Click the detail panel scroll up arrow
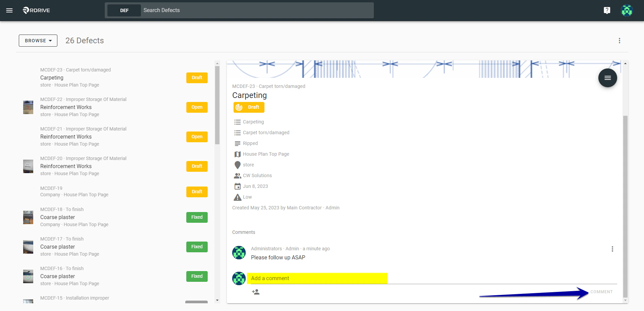Screen dimensions: 644x311 [625, 63]
